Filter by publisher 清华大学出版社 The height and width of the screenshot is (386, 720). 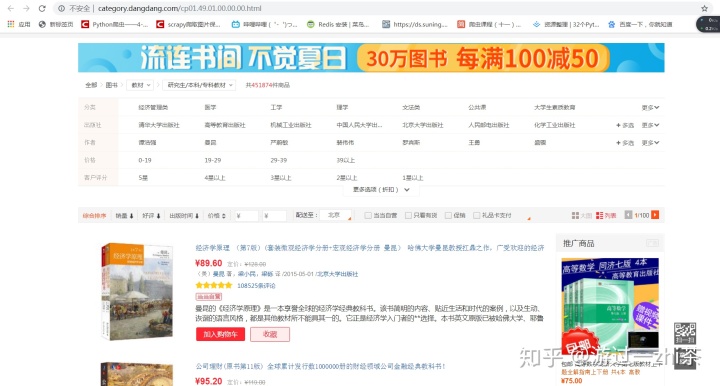(159, 125)
